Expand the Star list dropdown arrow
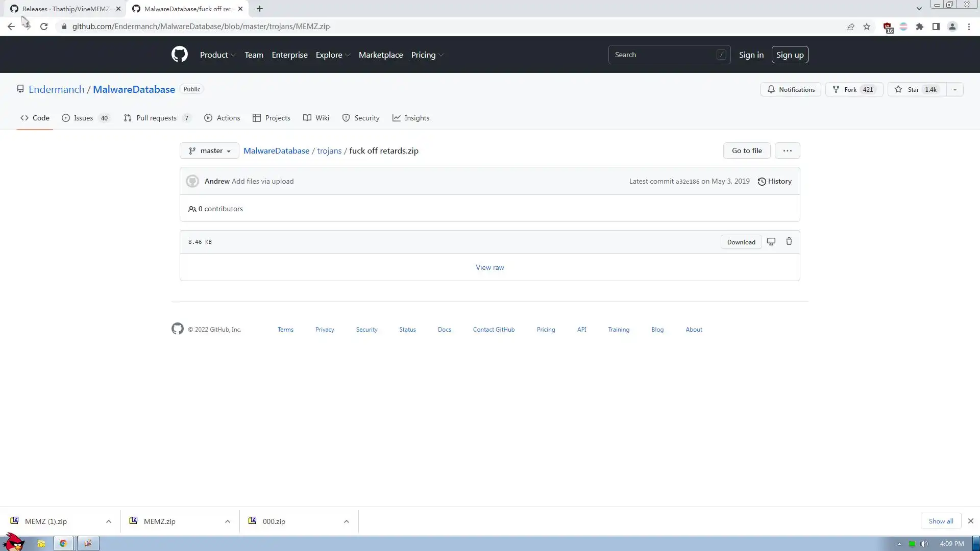 pos(955,89)
